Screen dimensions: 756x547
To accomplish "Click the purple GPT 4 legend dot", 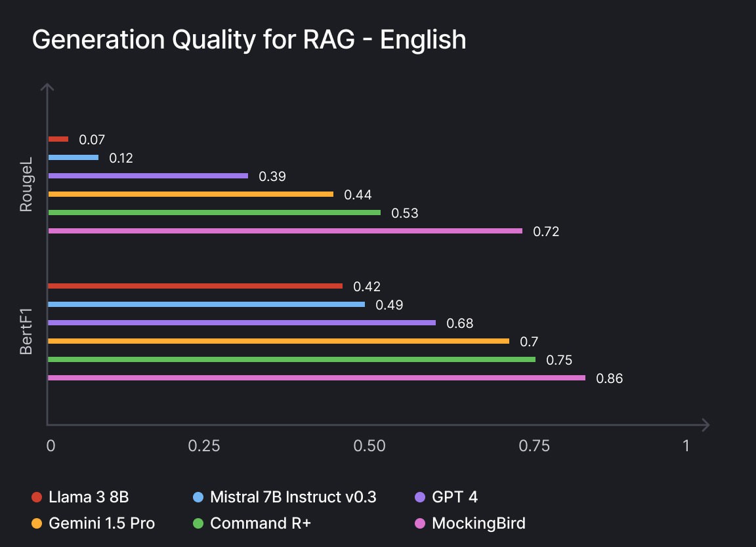I will coord(421,497).
